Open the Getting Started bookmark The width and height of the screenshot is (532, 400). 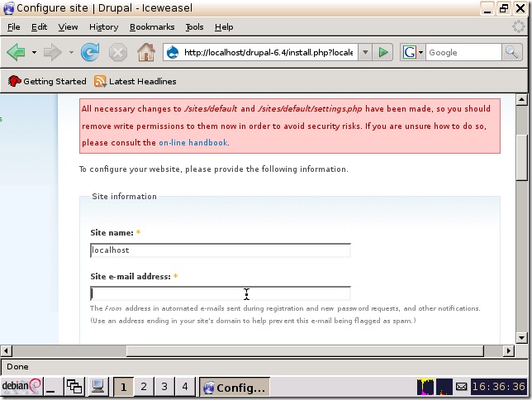47,81
